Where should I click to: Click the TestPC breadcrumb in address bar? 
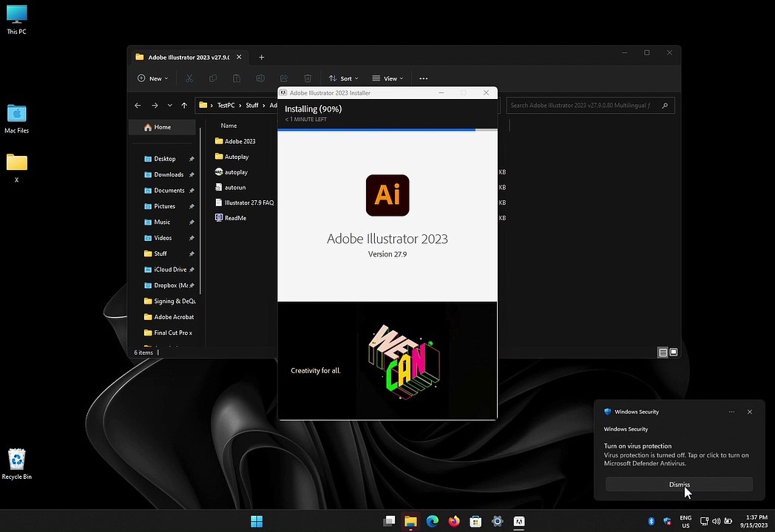click(x=226, y=105)
